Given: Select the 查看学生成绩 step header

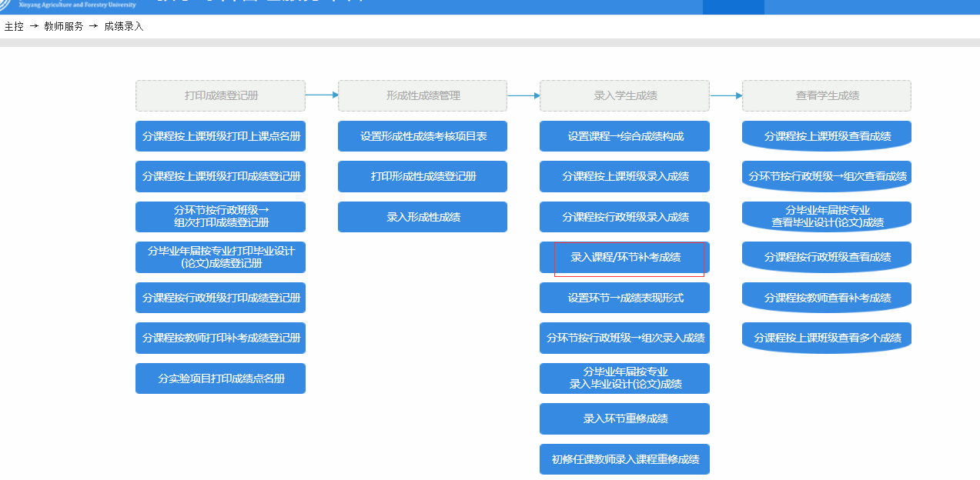Looking at the screenshot, I should pos(826,96).
